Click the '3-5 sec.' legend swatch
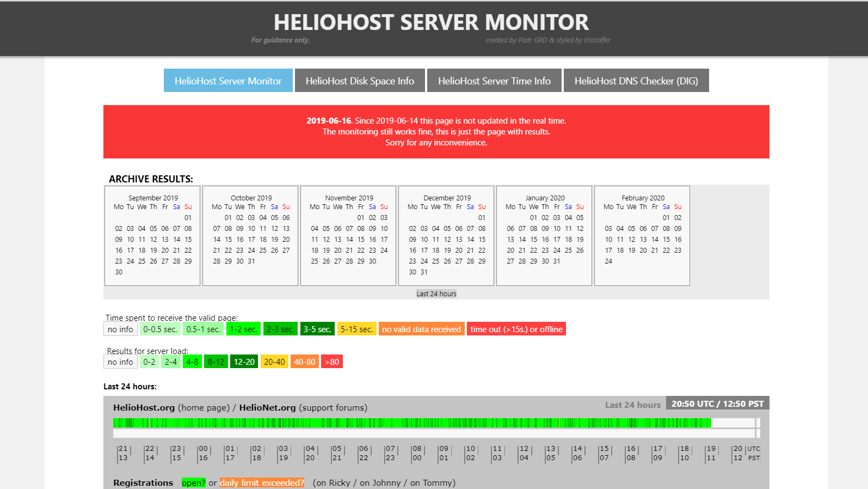 coord(317,329)
